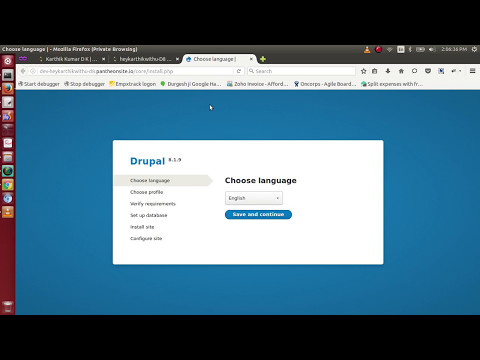The height and width of the screenshot is (360, 480).
Task: Click the Pocket toolbar icon
Action: pyautogui.click(x=428, y=71)
